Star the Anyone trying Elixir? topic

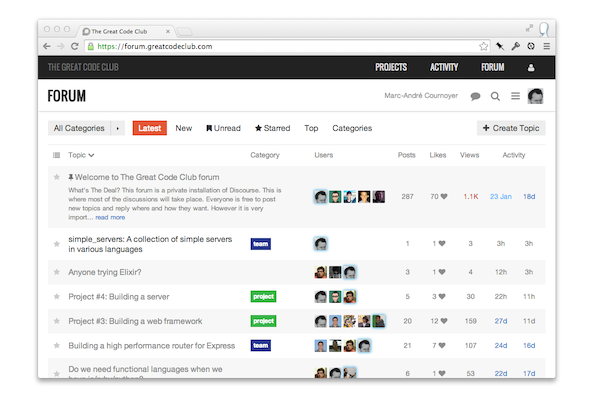point(57,272)
